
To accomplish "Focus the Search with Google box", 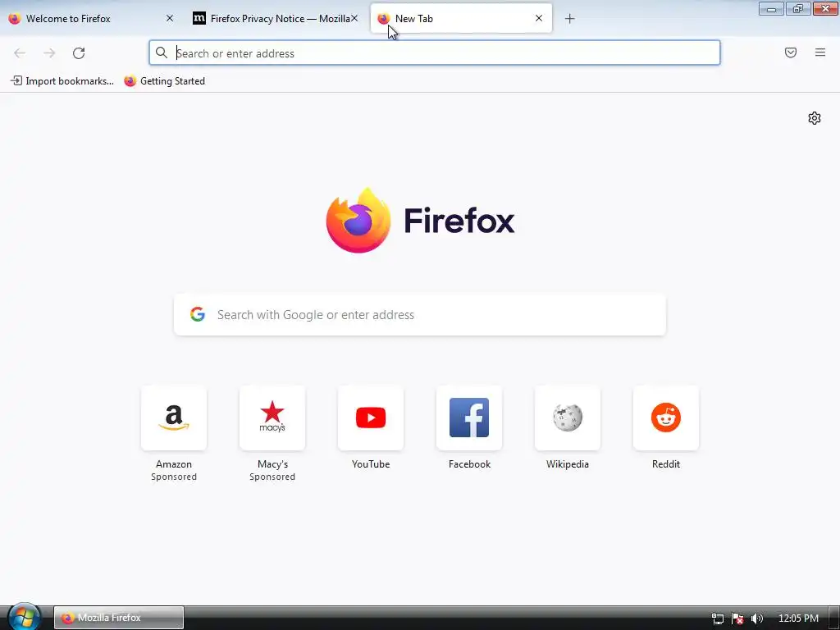I will (420, 314).
